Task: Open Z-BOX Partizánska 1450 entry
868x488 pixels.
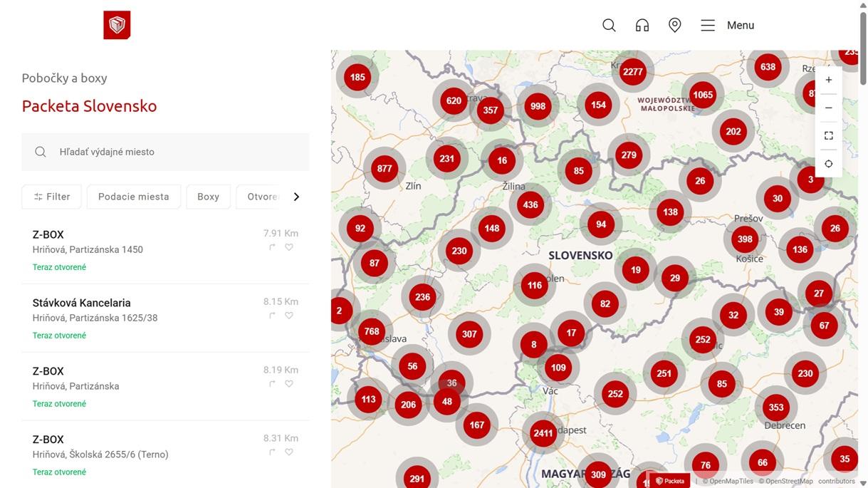Action: pyautogui.click(x=165, y=250)
